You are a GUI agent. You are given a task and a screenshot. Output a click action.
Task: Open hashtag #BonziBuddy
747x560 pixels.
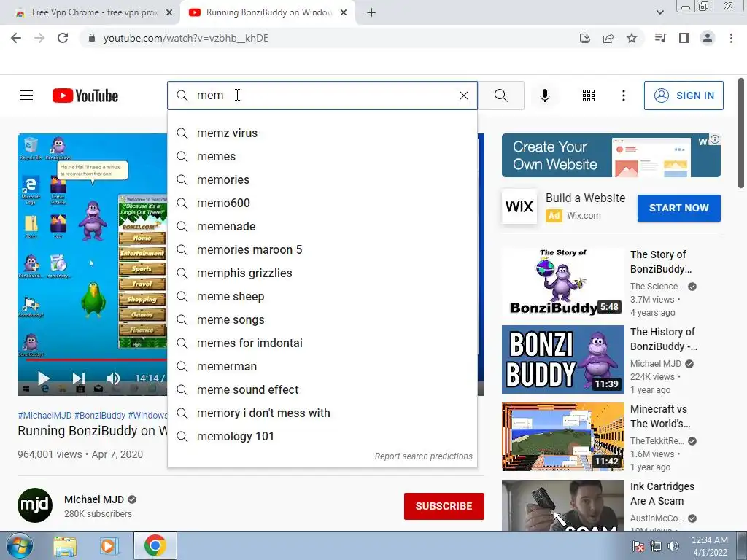(100, 415)
